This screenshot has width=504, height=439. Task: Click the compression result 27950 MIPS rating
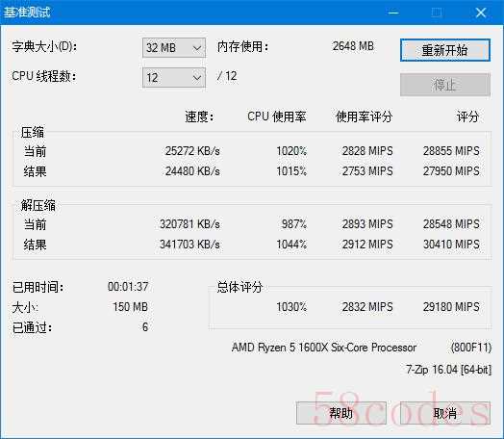[x=451, y=170]
